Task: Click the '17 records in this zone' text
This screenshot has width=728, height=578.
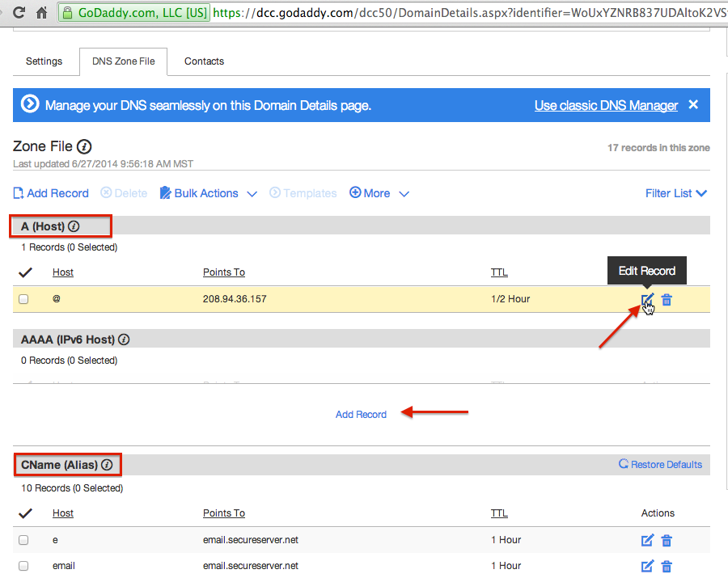Action: 658,147
